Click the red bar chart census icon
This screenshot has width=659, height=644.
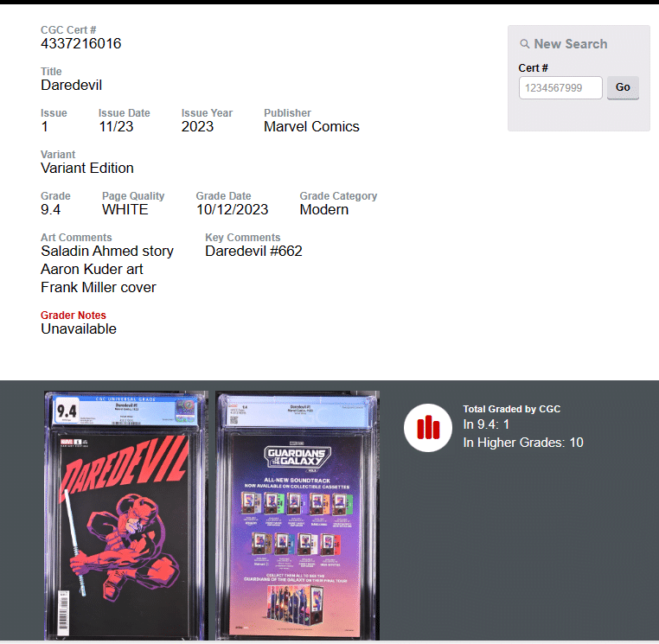[428, 428]
